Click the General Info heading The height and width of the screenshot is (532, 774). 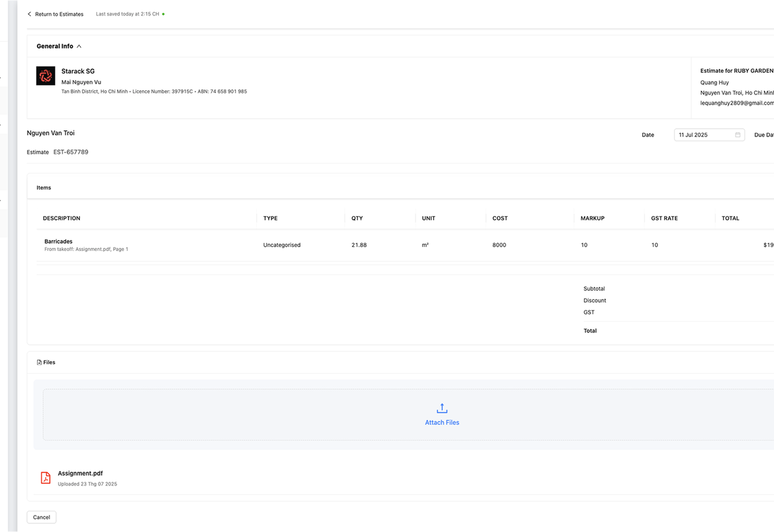(x=55, y=46)
